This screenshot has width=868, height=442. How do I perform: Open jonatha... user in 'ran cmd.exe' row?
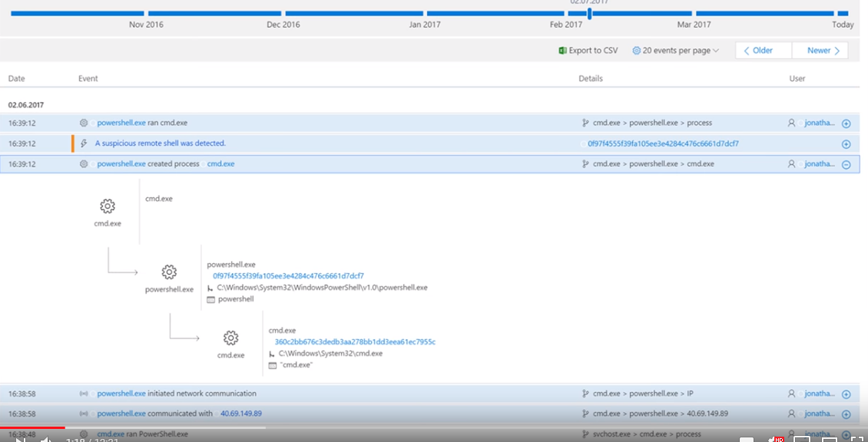820,123
